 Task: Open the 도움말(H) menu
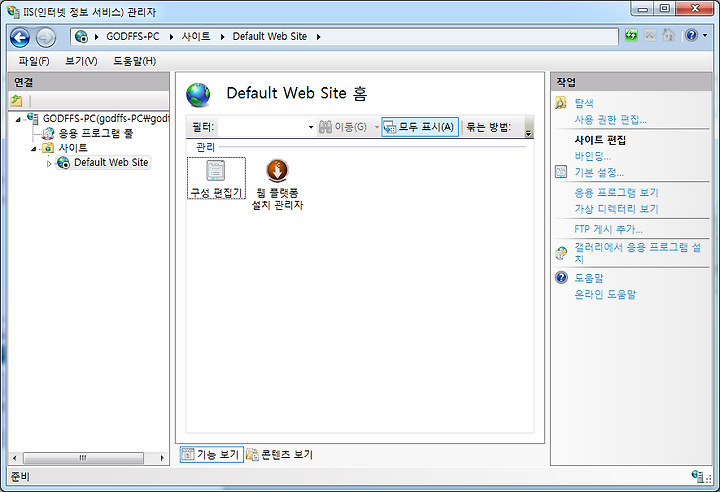coord(135,61)
